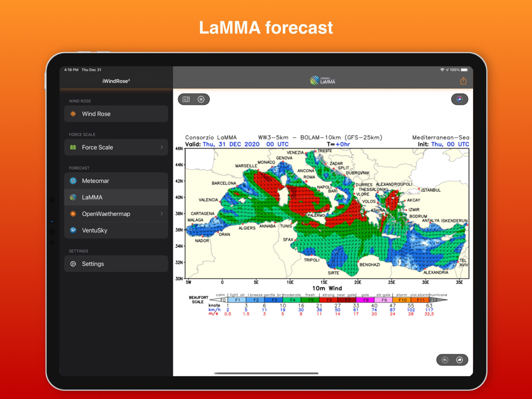This screenshot has width=532, height=399.
Task: Go back with the left arrow button
Action: coord(445,360)
